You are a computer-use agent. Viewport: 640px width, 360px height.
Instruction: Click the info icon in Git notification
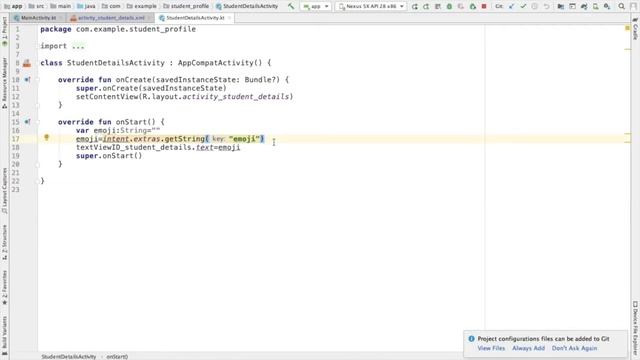point(471,339)
